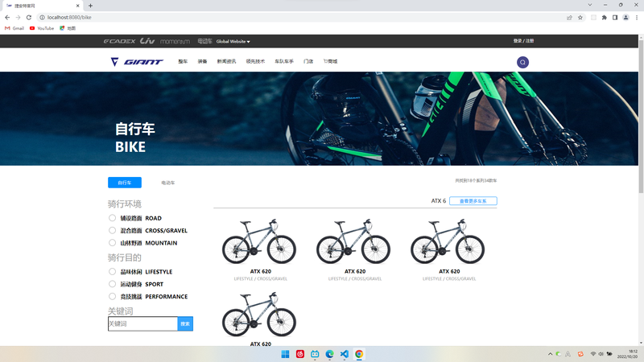Open the 门店 nav menu
Image resolution: width=644 pixels, height=362 pixels.
(x=308, y=62)
